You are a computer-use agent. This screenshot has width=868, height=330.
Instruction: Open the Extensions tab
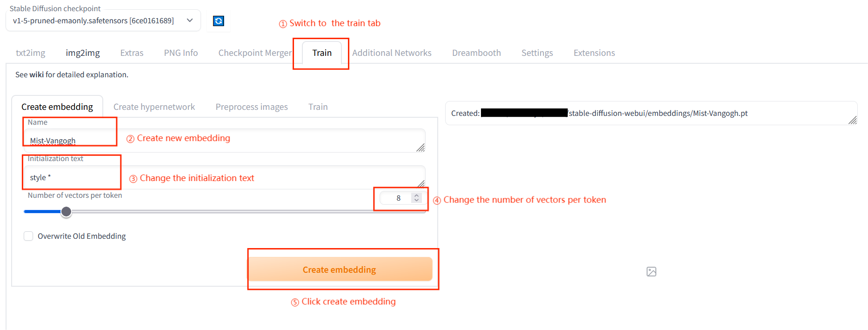[x=594, y=53]
